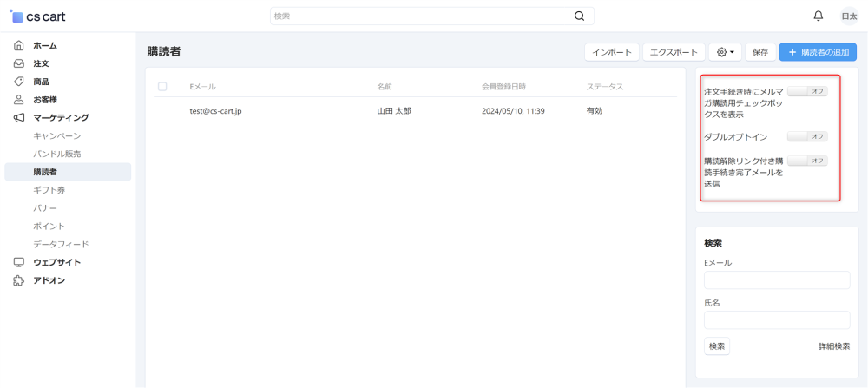Open the gear settings dropdown
The width and height of the screenshot is (868, 388).
[x=725, y=52]
